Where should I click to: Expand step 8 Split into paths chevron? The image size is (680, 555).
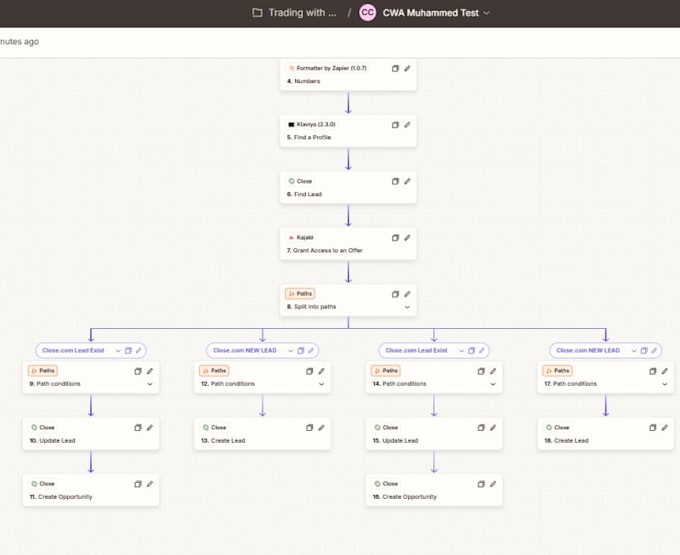pyautogui.click(x=407, y=307)
